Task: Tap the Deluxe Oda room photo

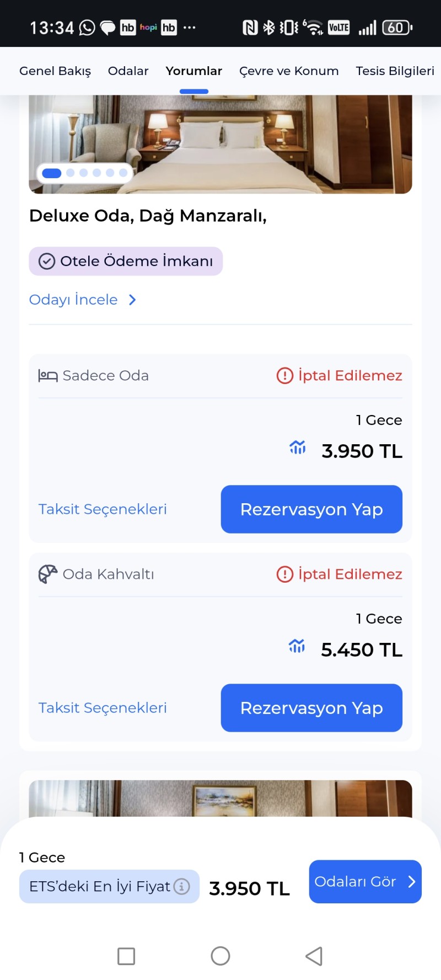Action: 220,144
